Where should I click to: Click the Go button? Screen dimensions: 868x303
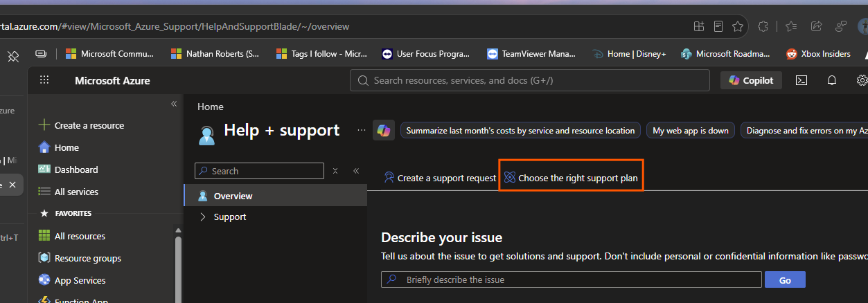tap(785, 279)
